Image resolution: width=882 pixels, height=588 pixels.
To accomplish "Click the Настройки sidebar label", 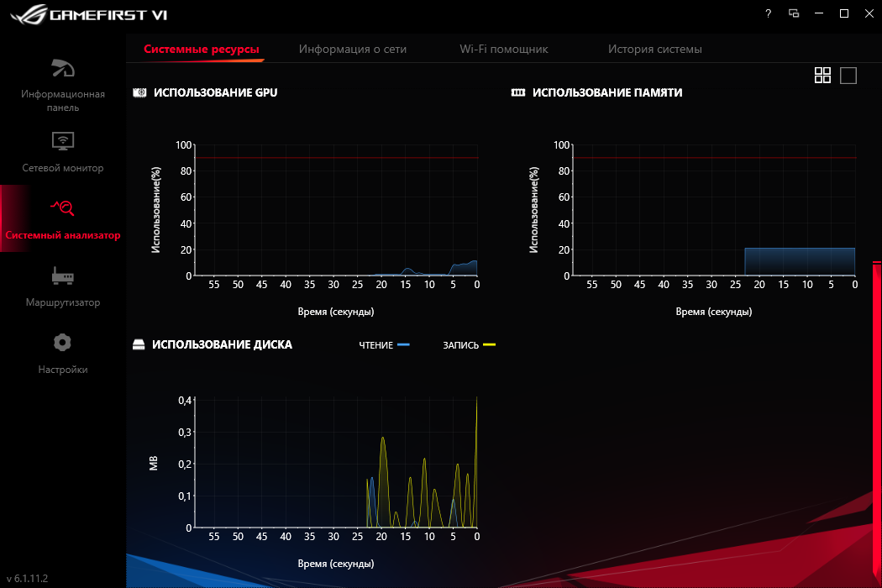I will (x=63, y=370).
